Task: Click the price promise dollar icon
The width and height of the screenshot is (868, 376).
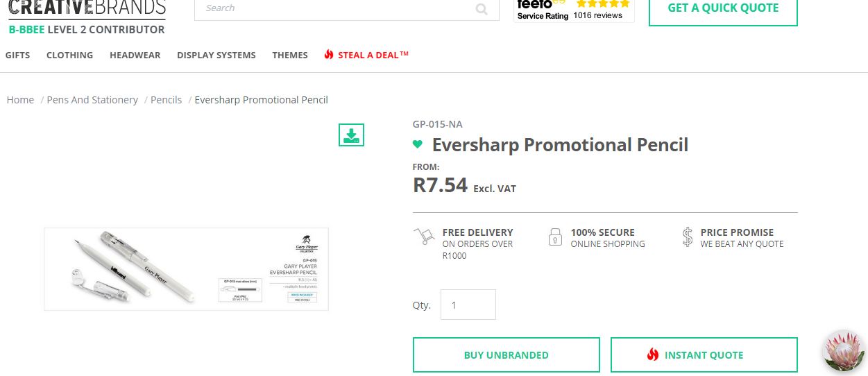Action: [x=687, y=237]
